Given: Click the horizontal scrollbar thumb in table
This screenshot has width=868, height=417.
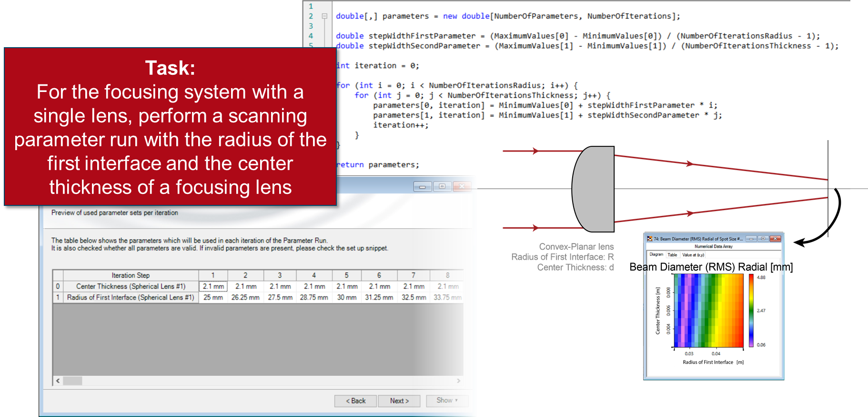Looking at the screenshot, I should click(x=73, y=381).
